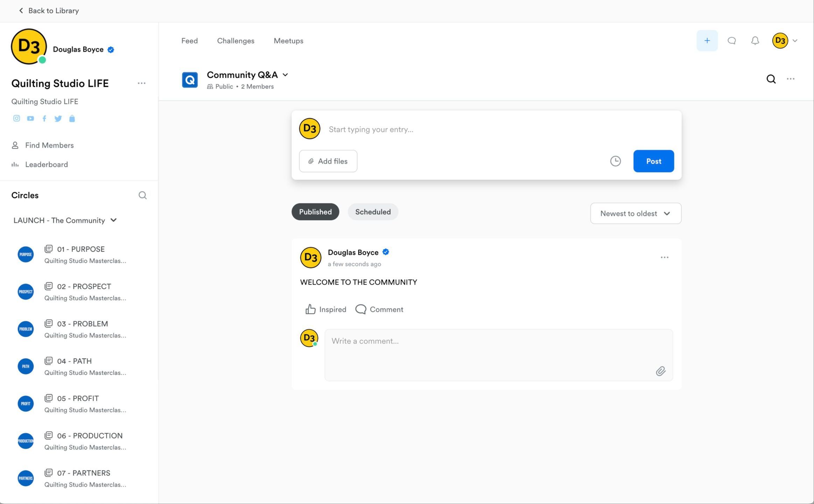The height and width of the screenshot is (504, 814).
Task: Open the Newest to oldest sort dropdown
Action: [x=636, y=213]
